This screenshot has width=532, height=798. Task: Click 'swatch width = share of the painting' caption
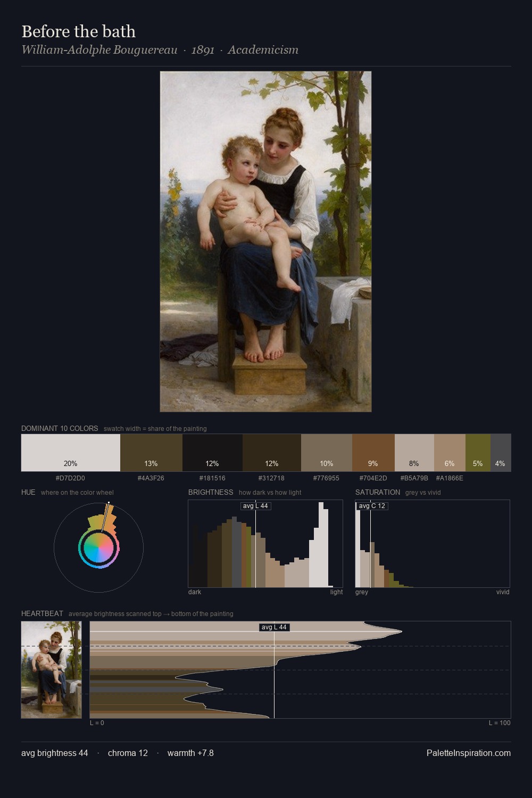155,428
